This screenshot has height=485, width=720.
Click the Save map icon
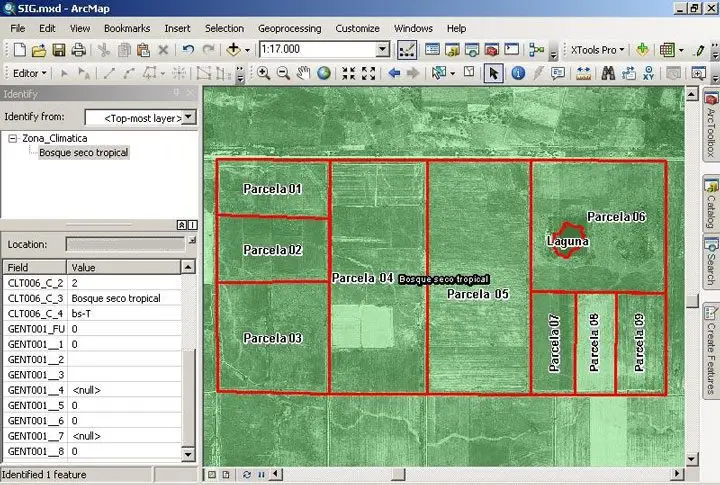click(x=58, y=50)
